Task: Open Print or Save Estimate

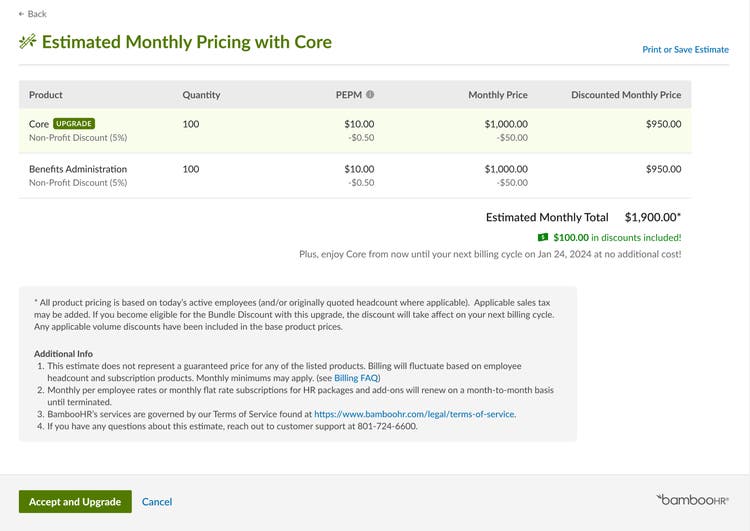Action: pyautogui.click(x=685, y=49)
